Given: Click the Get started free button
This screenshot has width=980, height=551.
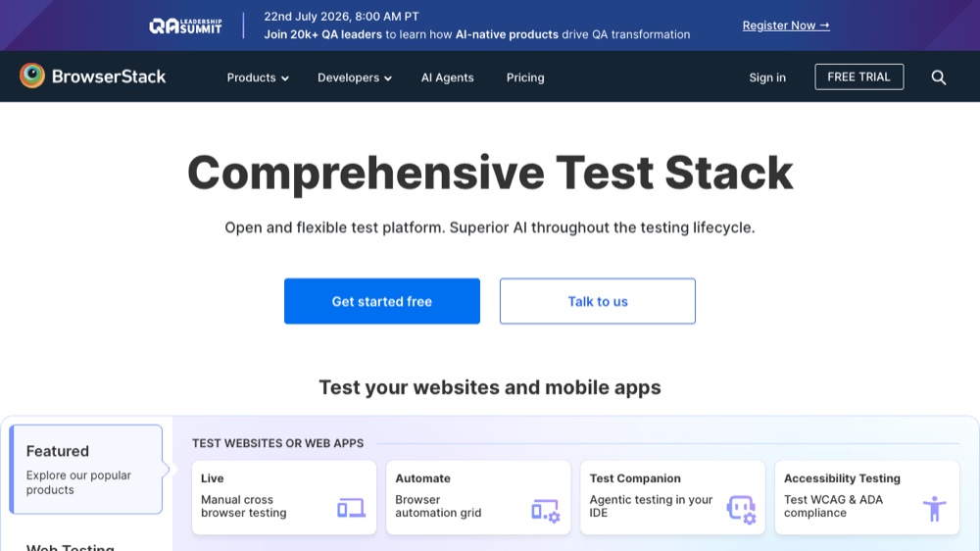Looking at the screenshot, I should point(382,301).
